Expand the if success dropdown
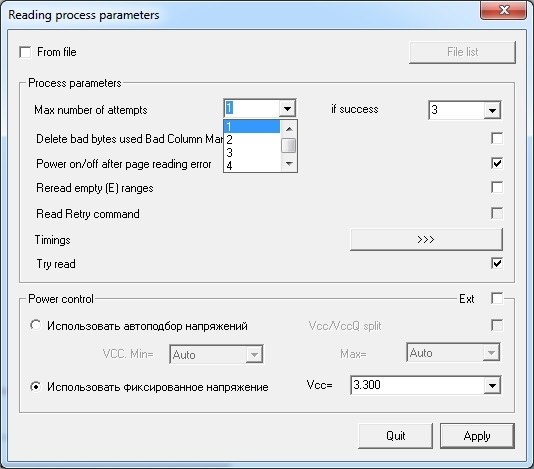The height and width of the screenshot is (469, 534). point(492,110)
